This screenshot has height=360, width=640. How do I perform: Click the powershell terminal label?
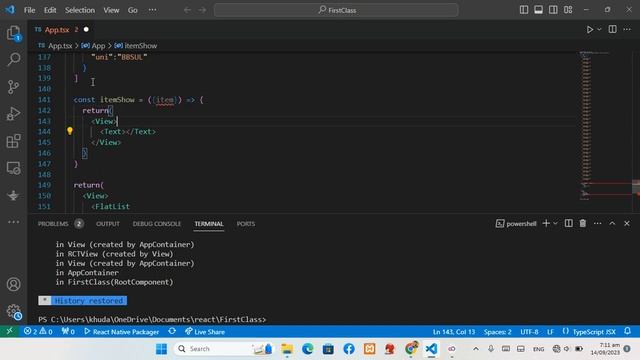click(516, 224)
